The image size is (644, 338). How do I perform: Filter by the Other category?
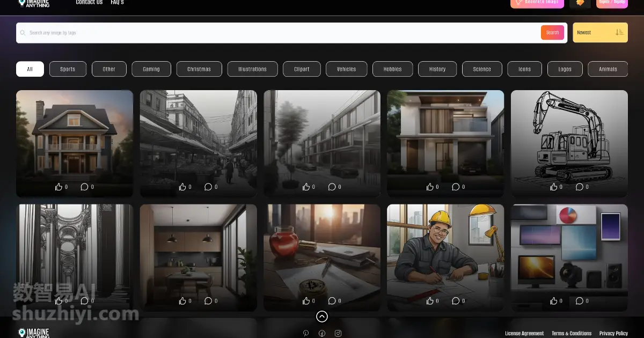[109, 69]
